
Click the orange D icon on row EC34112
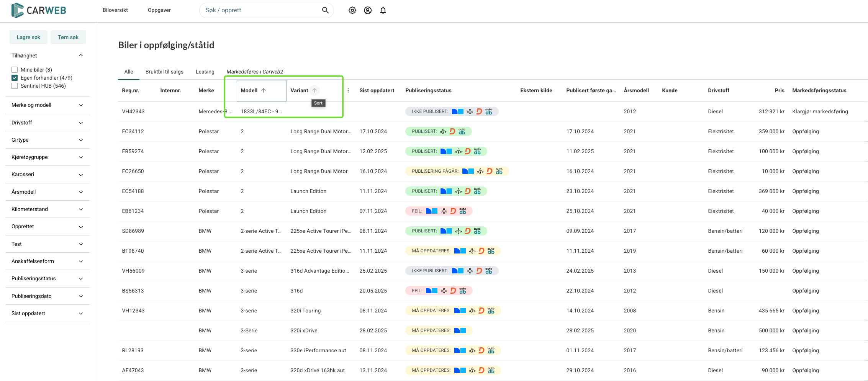(x=452, y=131)
